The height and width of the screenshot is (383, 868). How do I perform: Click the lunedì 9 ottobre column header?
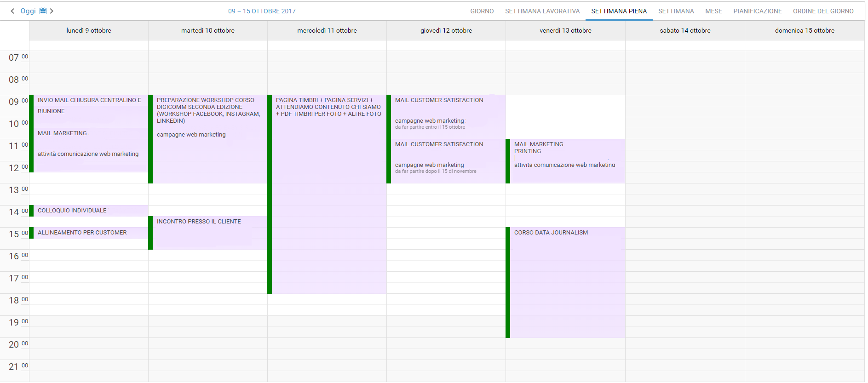point(89,30)
